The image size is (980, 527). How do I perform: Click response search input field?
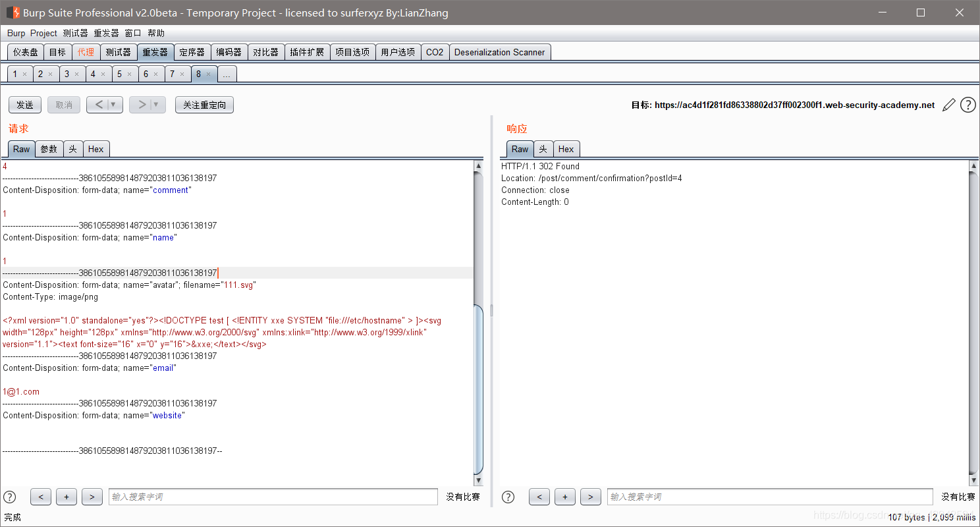click(x=770, y=497)
